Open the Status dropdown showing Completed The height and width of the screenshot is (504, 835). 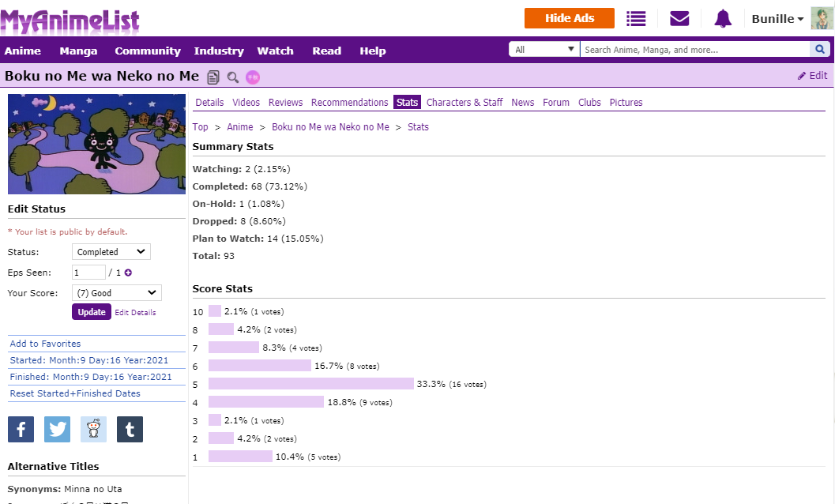tap(111, 252)
